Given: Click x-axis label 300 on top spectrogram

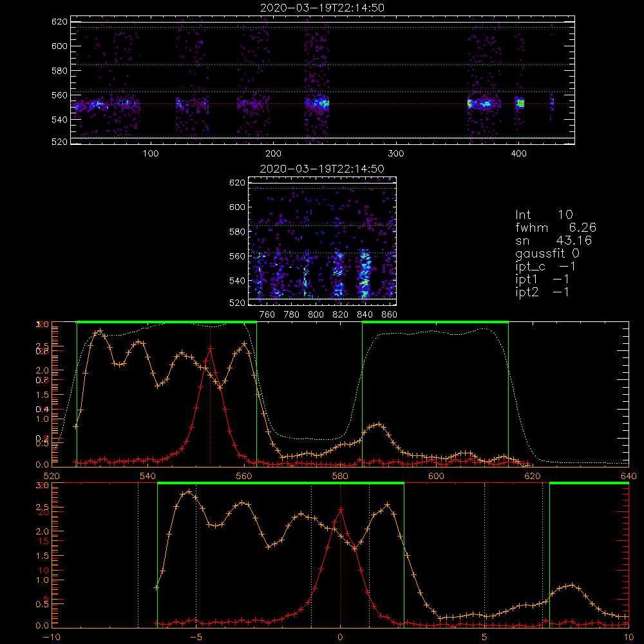Looking at the screenshot, I should coord(396,154).
